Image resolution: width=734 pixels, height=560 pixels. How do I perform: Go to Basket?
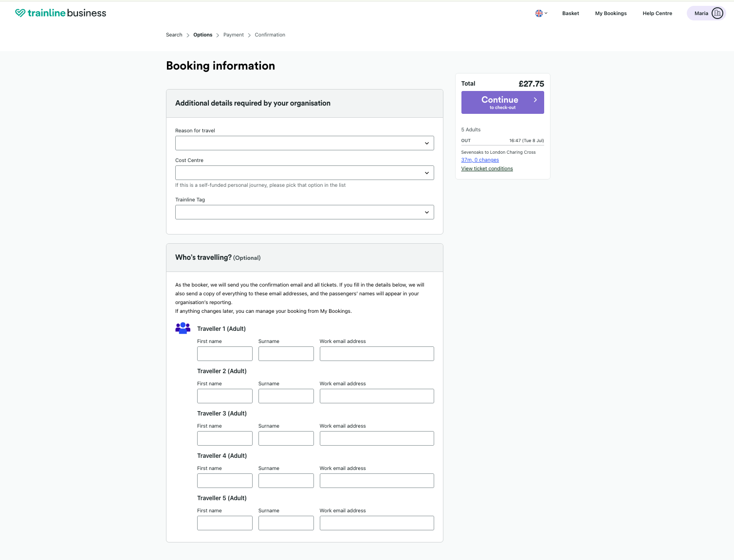[570, 13]
